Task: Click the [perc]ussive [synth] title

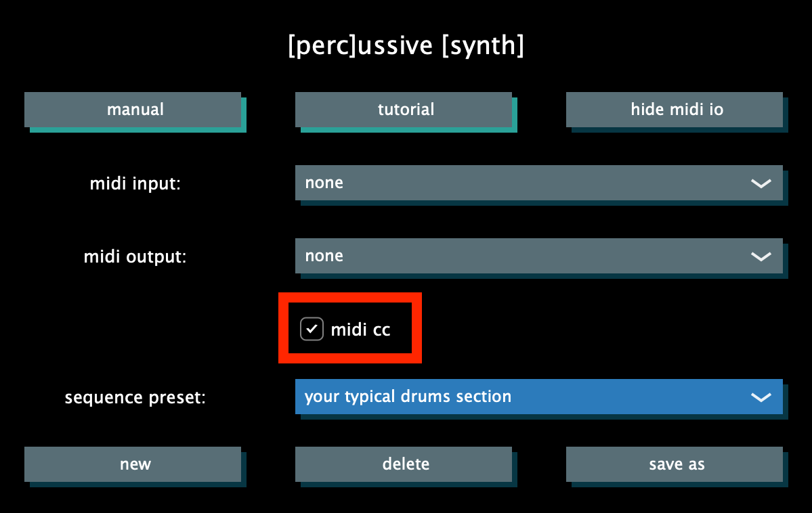Action: [x=406, y=46]
